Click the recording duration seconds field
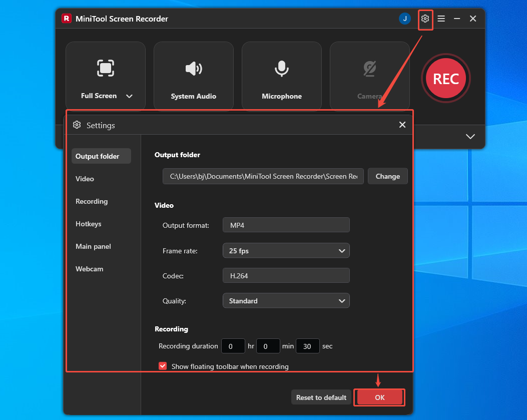Image resolution: width=527 pixels, height=420 pixels. tap(307, 346)
